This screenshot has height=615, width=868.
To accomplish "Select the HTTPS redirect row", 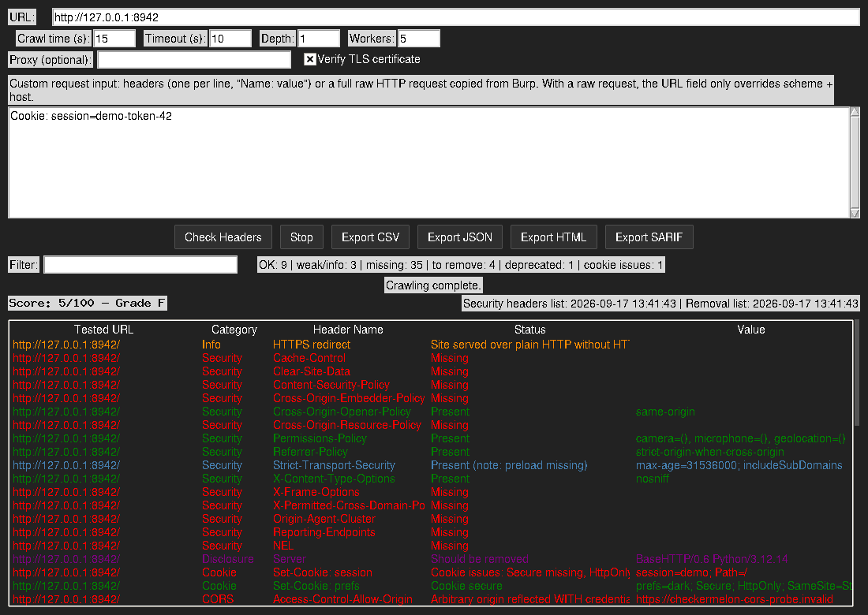I will coord(431,345).
